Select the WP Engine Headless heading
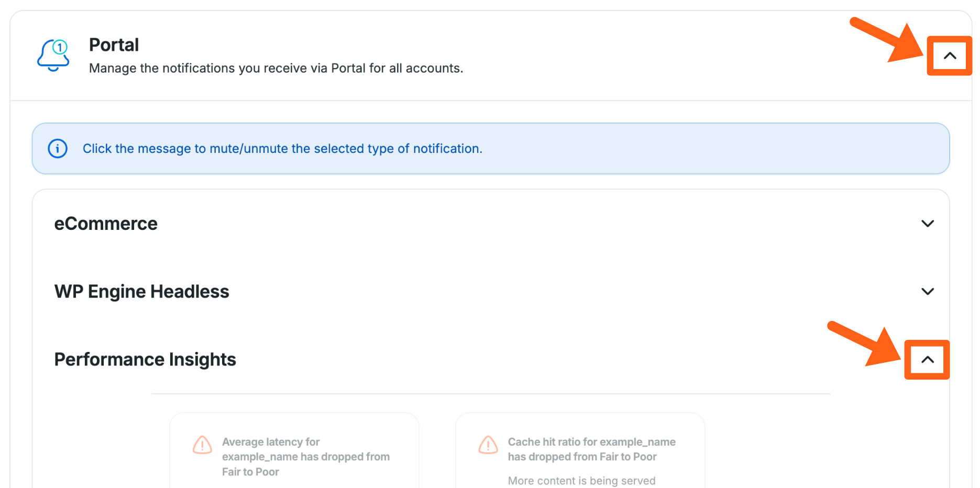 coord(141,292)
